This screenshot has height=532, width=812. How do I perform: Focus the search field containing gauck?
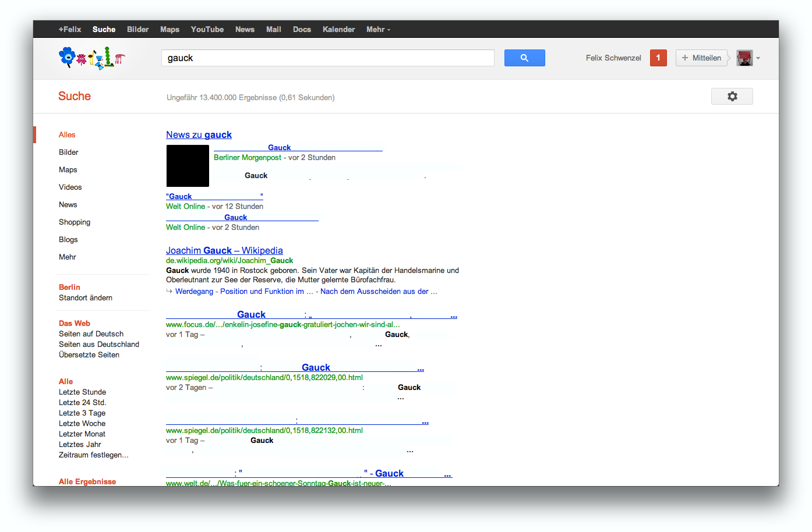tap(327, 58)
